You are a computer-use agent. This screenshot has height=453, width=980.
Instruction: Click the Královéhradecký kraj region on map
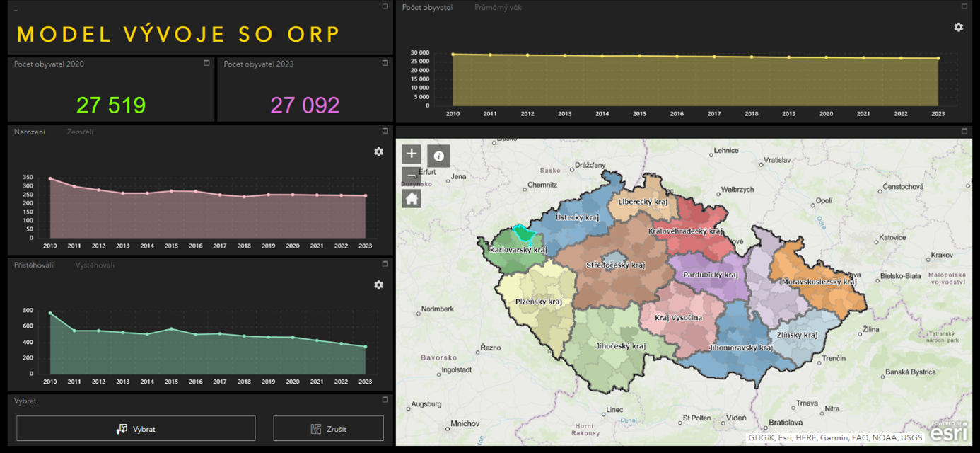(x=686, y=231)
